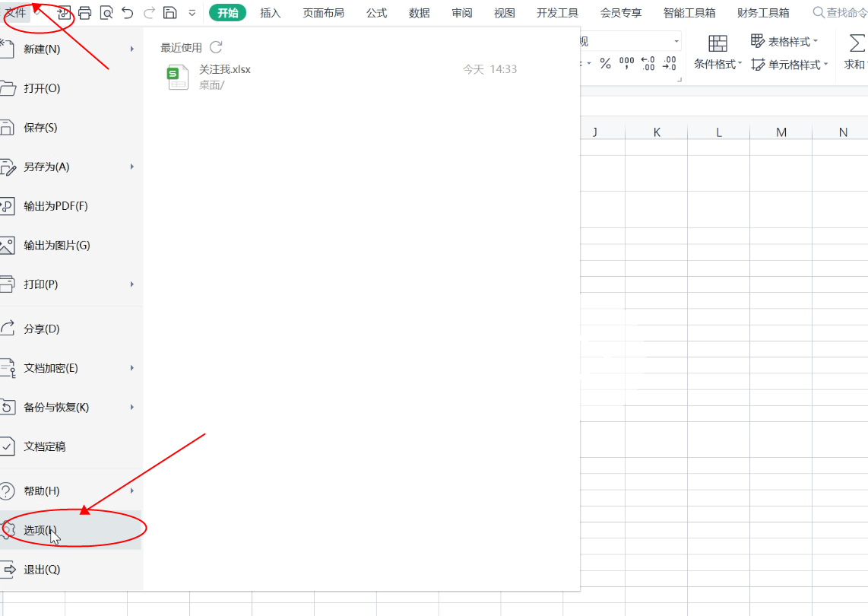The width and height of the screenshot is (868, 616).
Task: Click the 最近使用 recent heading text
Action: [x=181, y=48]
